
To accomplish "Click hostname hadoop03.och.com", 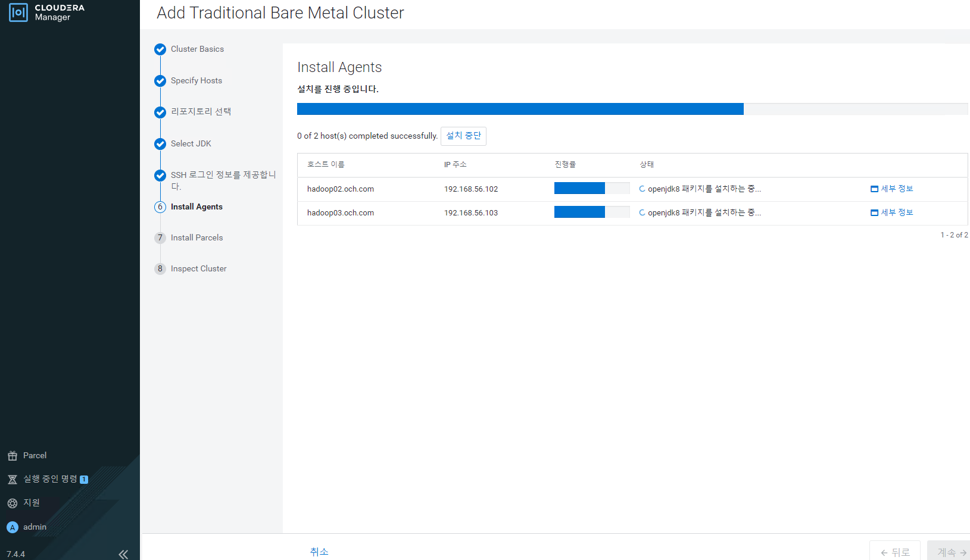I will pyautogui.click(x=341, y=213).
